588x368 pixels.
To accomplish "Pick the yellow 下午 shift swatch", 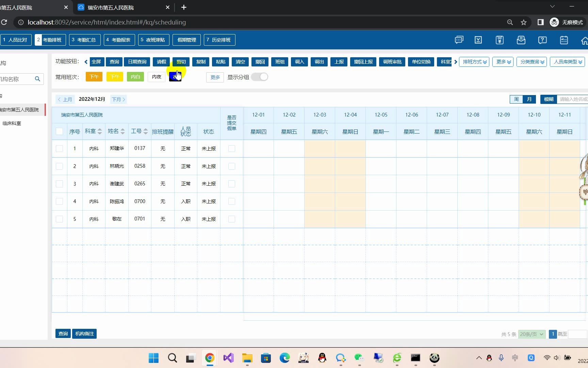I will click(x=115, y=77).
